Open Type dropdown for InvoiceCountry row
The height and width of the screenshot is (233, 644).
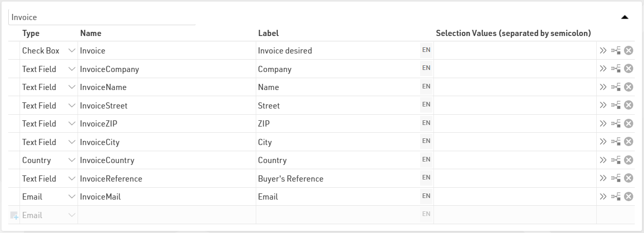[71, 160]
